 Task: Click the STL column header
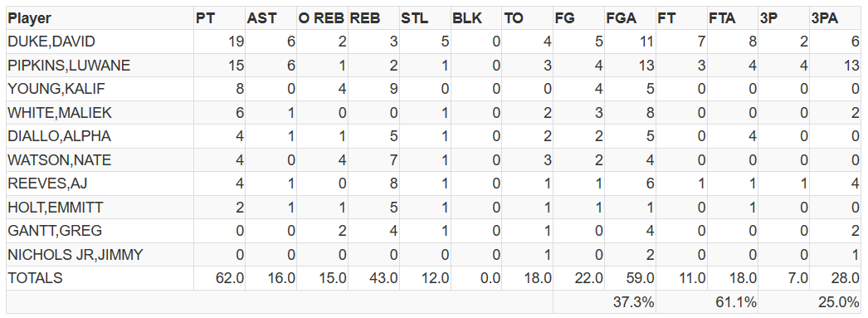tap(415, 18)
